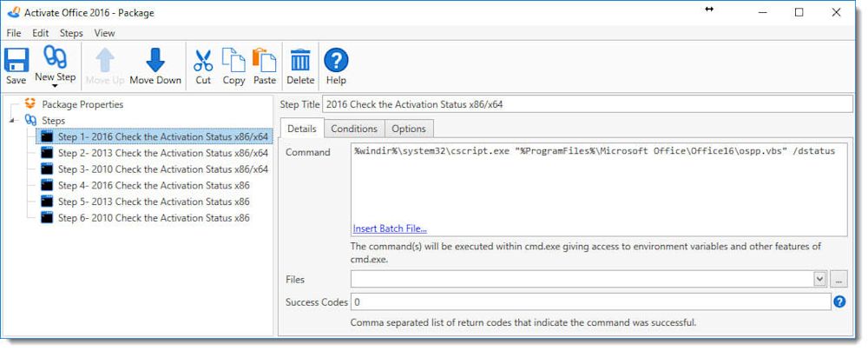Click into the Success Codes field
Viewport: 868px width, 351px height.
click(590, 302)
